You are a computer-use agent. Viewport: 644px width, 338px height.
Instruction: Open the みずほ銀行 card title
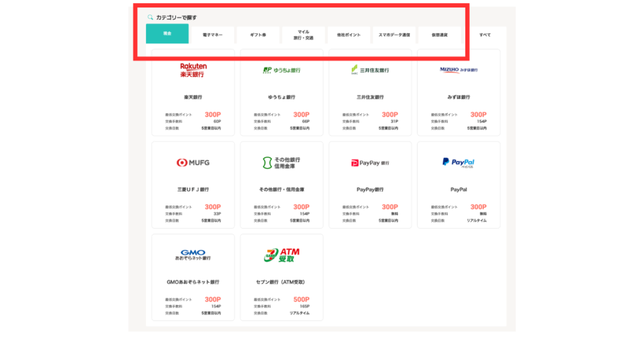pyautogui.click(x=458, y=97)
